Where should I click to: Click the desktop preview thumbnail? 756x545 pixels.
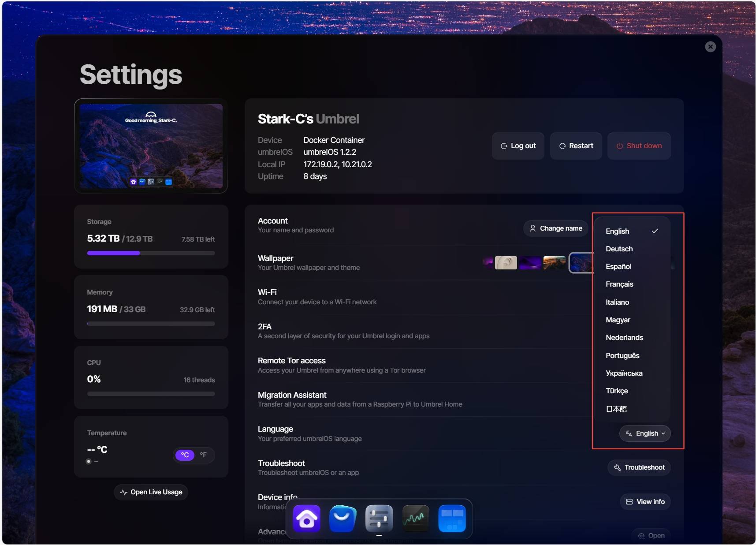(x=151, y=146)
